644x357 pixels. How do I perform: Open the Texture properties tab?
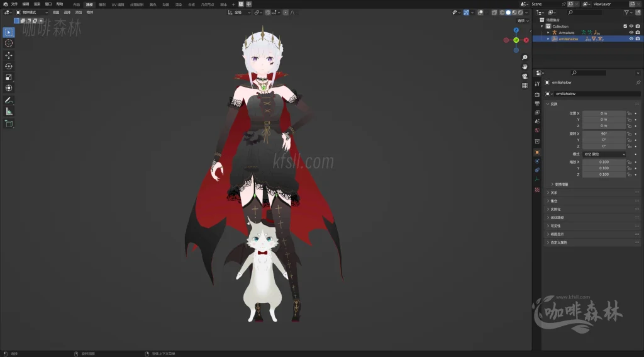click(x=537, y=190)
